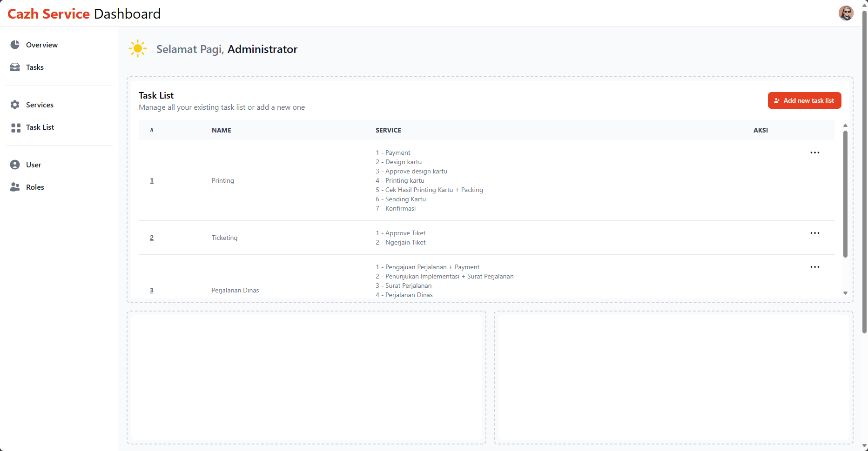Click row number 1 link
The image size is (868, 451).
(x=152, y=180)
